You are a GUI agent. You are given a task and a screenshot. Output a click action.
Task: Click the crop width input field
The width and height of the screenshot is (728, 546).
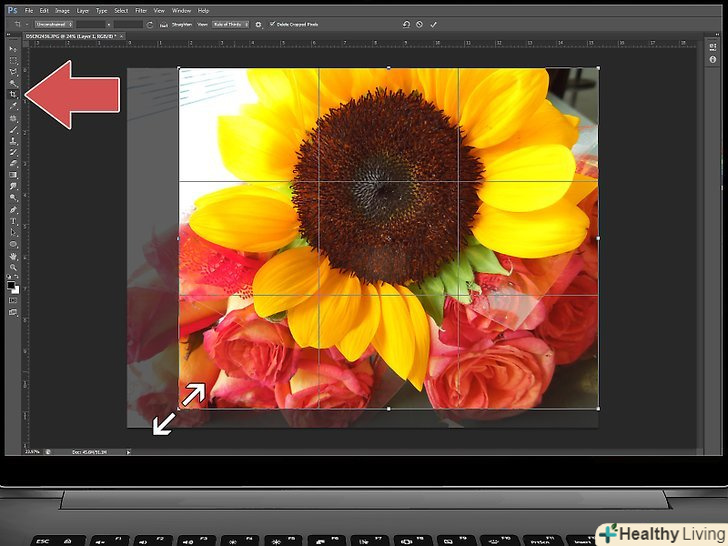(x=90, y=23)
